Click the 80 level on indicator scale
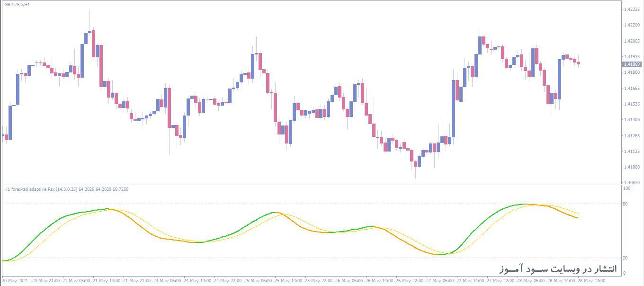The width and height of the screenshot is (644, 286). tap(626, 204)
